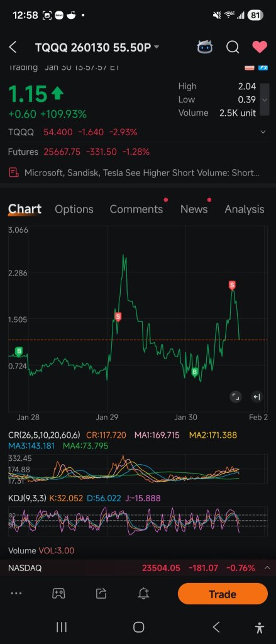Open the Microsoft, Sandisk, Tesla short volume headline

[x=141, y=172]
